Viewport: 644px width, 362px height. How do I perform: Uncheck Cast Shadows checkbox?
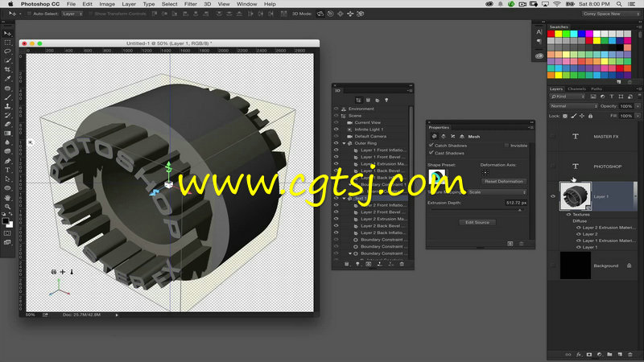click(431, 153)
